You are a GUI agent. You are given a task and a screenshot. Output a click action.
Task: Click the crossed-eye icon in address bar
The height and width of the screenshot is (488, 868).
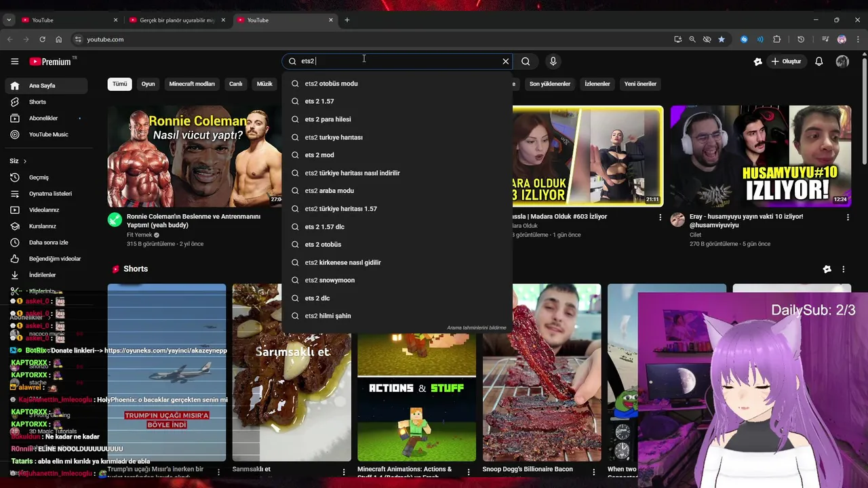pos(707,39)
